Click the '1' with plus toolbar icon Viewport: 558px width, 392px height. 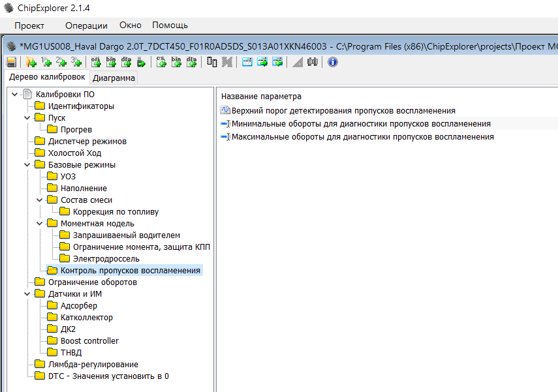[46, 62]
